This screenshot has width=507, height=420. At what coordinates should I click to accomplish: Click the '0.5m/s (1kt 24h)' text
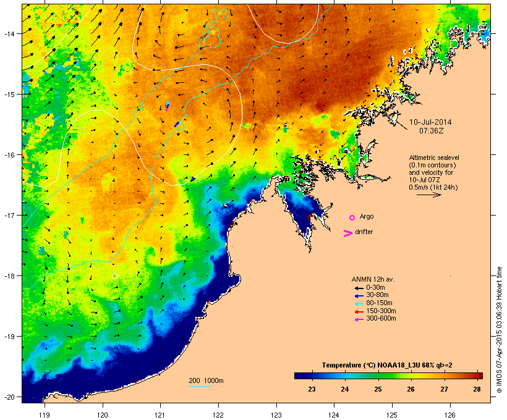[433, 187]
